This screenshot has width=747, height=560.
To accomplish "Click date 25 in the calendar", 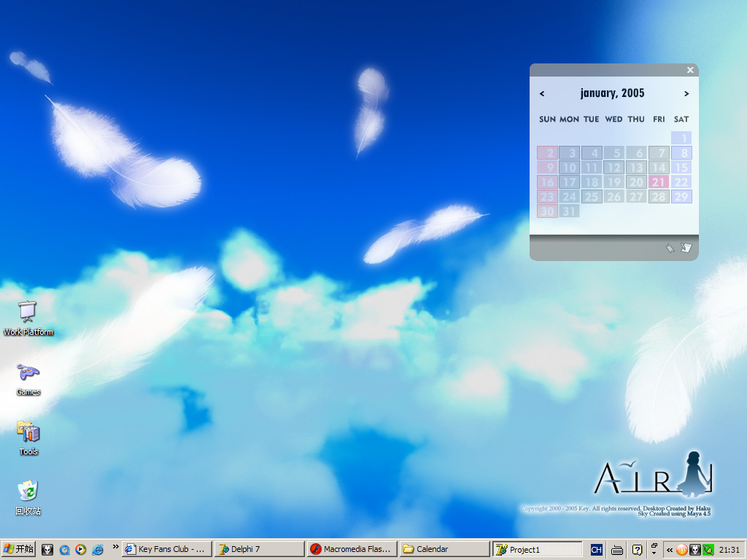I will click(592, 197).
